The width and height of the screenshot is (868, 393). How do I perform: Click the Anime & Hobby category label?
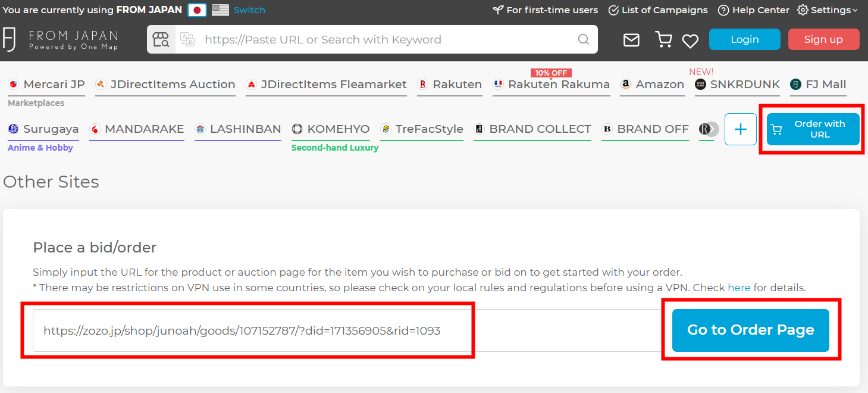(x=40, y=148)
